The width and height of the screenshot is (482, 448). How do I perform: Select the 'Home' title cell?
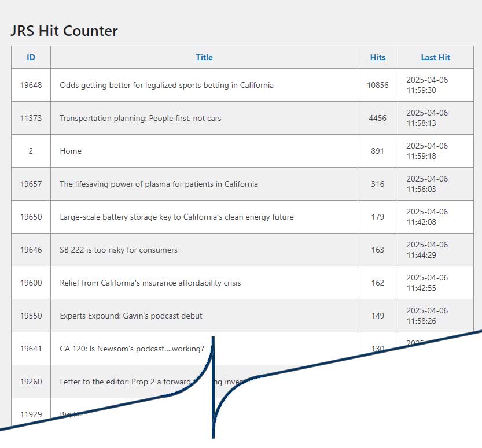(x=71, y=151)
